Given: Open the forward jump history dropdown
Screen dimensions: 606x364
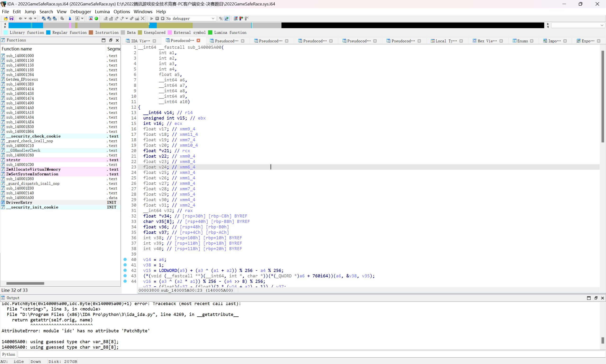Looking at the screenshot, I should [35, 18].
